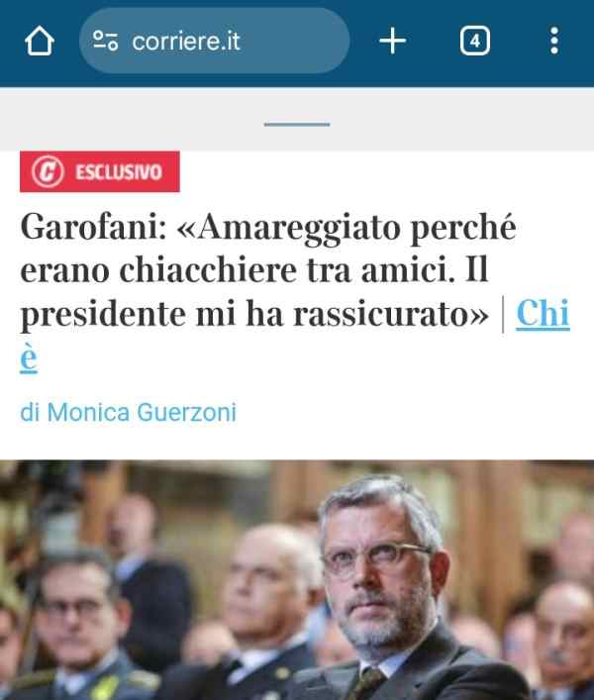Screen dimensions: 594x700
Task: Focus the corriere.it address bar
Action: [214, 41]
